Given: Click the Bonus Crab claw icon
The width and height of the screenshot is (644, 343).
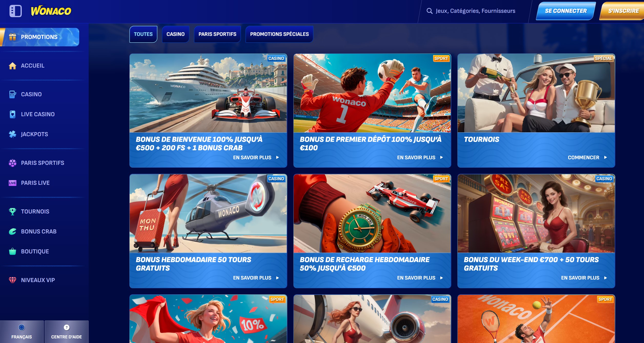Looking at the screenshot, I should pos(13,232).
